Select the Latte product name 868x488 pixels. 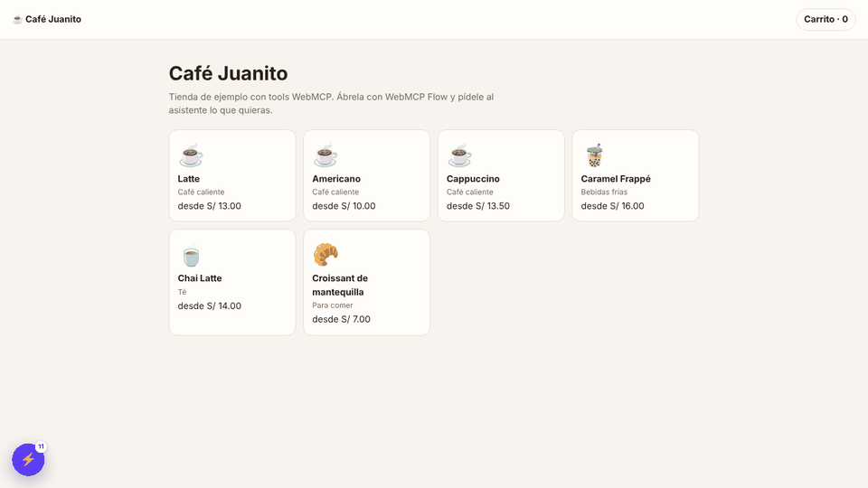tap(189, 179)
